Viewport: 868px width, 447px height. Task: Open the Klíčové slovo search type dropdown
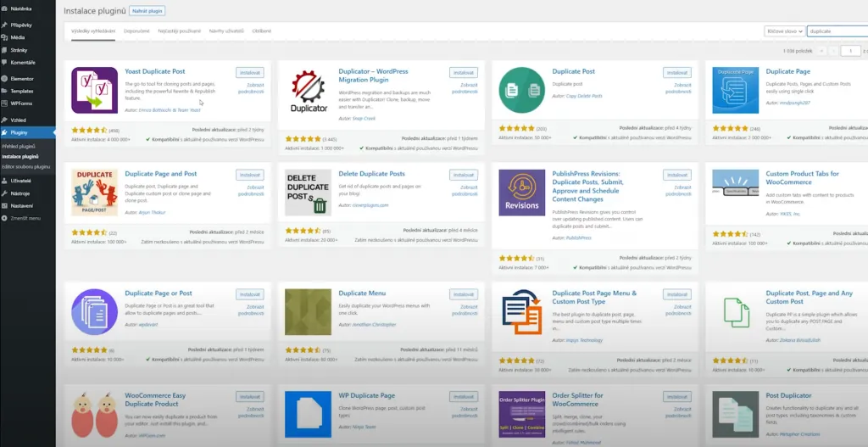784,31
